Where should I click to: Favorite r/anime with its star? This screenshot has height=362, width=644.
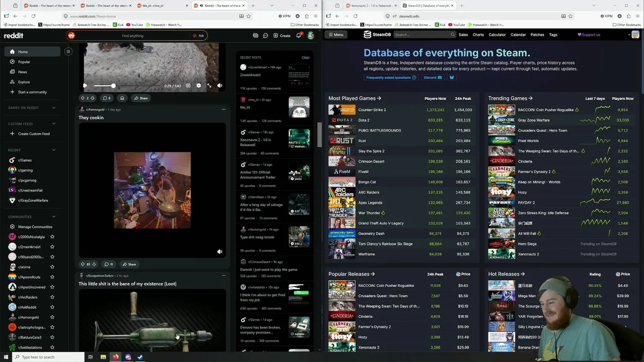pyautogui.click(x=52, y=267)
